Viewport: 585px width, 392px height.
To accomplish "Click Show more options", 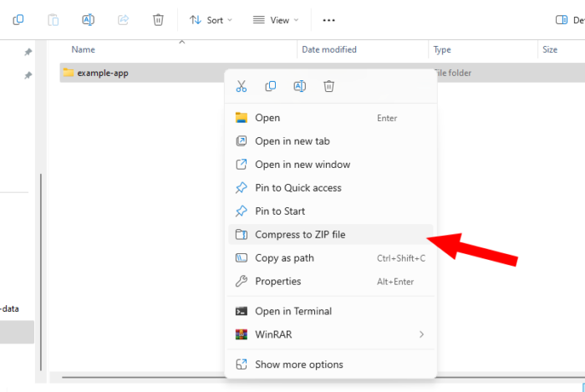I will 331,364.
